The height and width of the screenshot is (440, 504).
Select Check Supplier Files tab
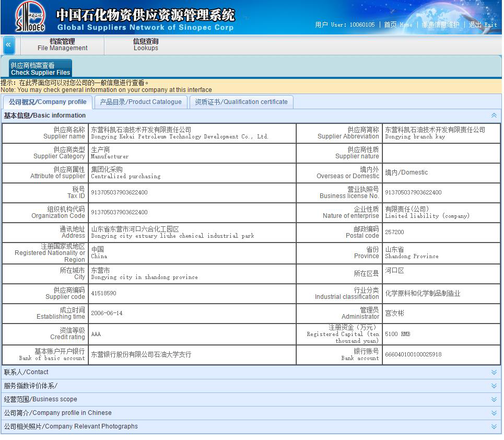click(41, 69)
